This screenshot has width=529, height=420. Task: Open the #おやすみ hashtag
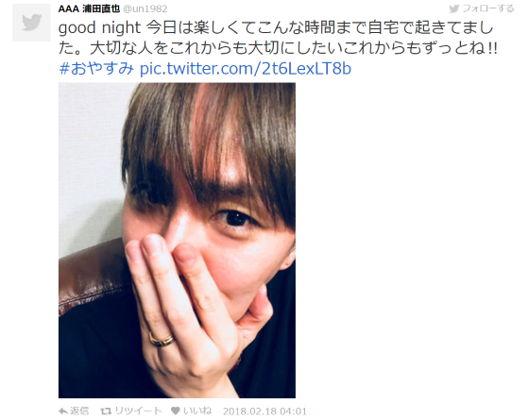tap(96, 68)
